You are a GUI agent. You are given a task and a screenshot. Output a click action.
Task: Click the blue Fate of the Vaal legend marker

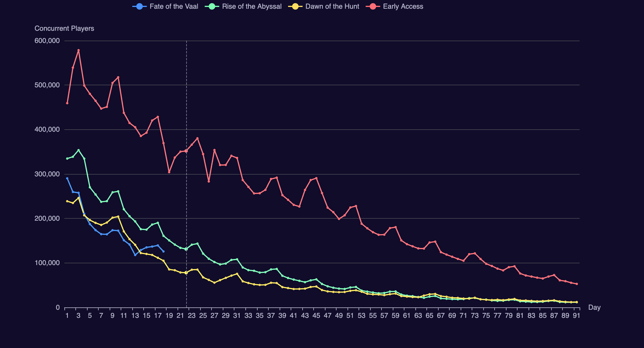[x=140, y=6]
